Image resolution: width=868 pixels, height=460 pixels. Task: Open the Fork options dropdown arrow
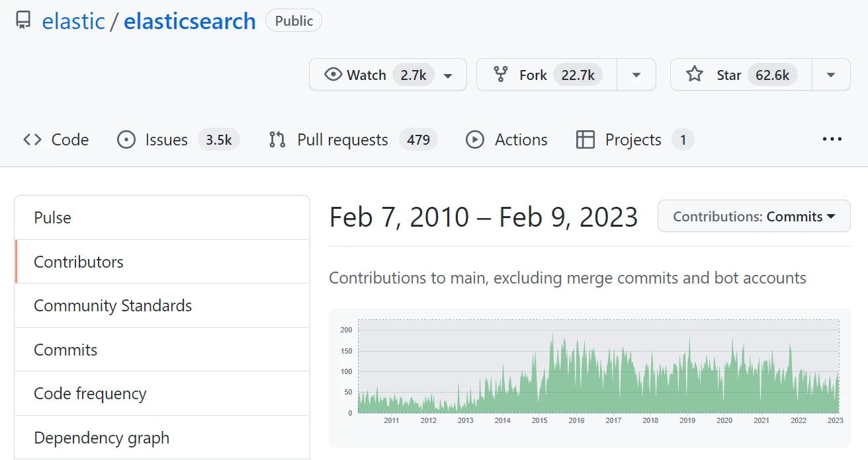pyautogui.click(x=636, y=75)
